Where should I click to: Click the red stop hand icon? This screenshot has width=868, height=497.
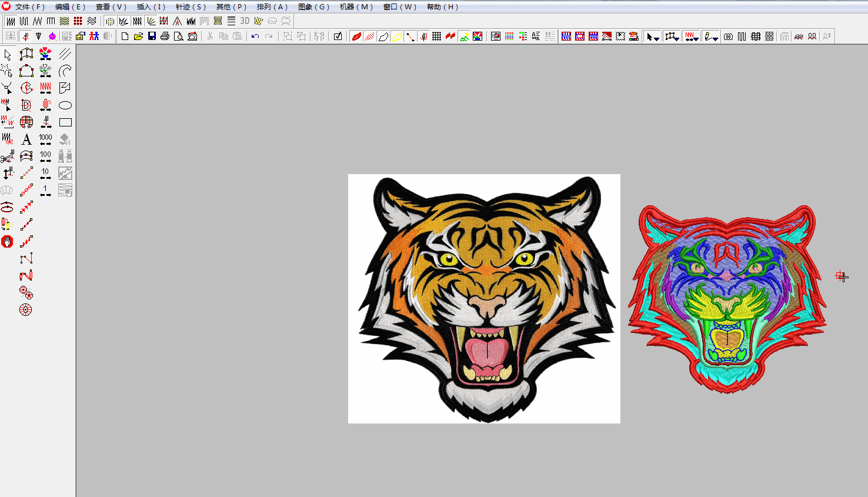(7, 242)
